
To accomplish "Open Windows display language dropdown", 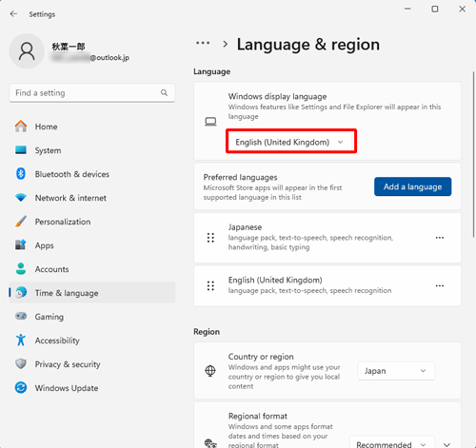I will pos(291,142).
